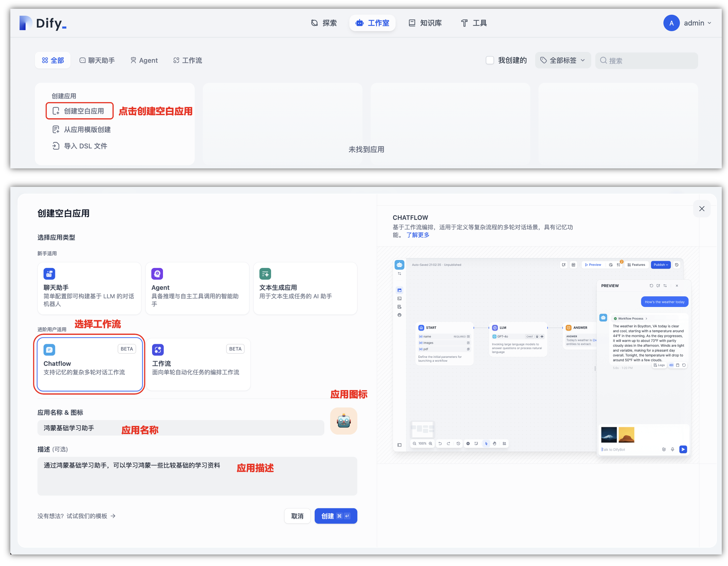728x566 pixels.
Task: Click the ANSWER node in preview
Action: [580, 336]
